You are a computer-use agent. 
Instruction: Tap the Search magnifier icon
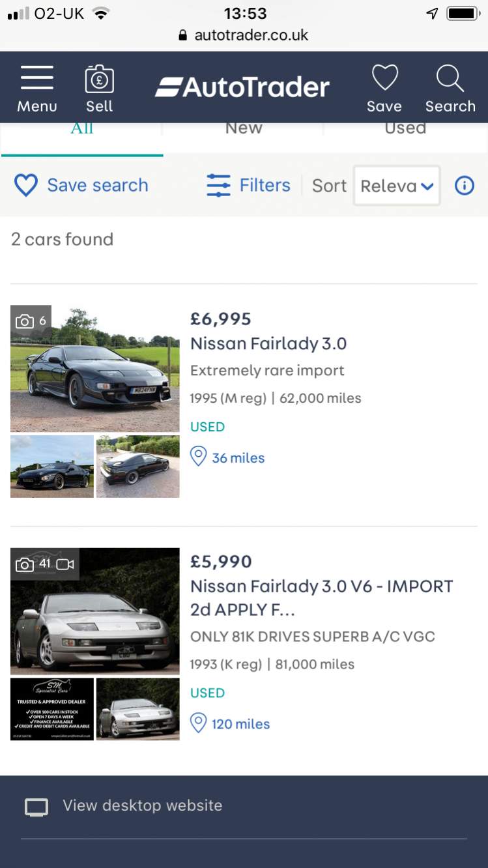pos(450,79)
